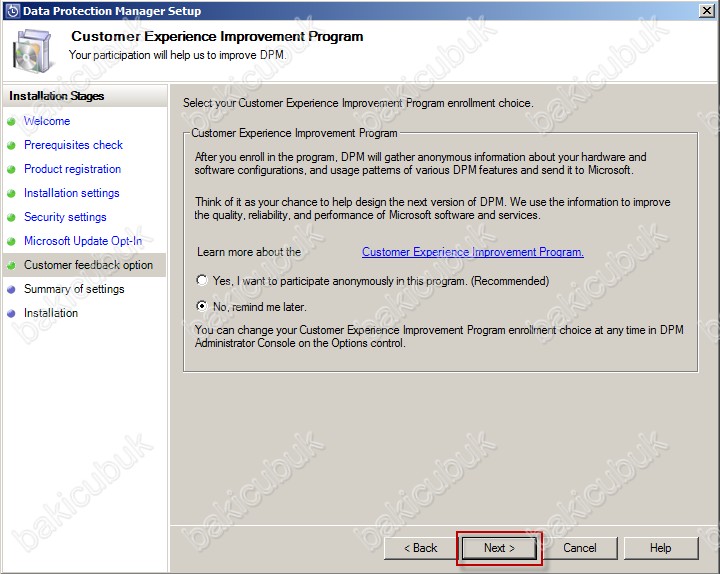This screenshot has width=720, height=574.
Task: Go to the Welcome stage
Action: click(47, 121)
